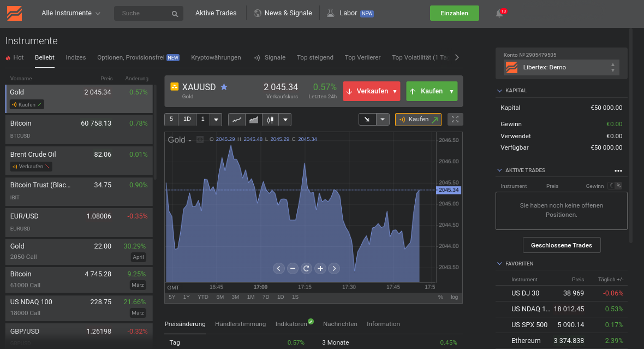The image size is (644, 349).
Task: Click the Verkaufen signal under Brent Crude Oil
Action: (31, 167)
